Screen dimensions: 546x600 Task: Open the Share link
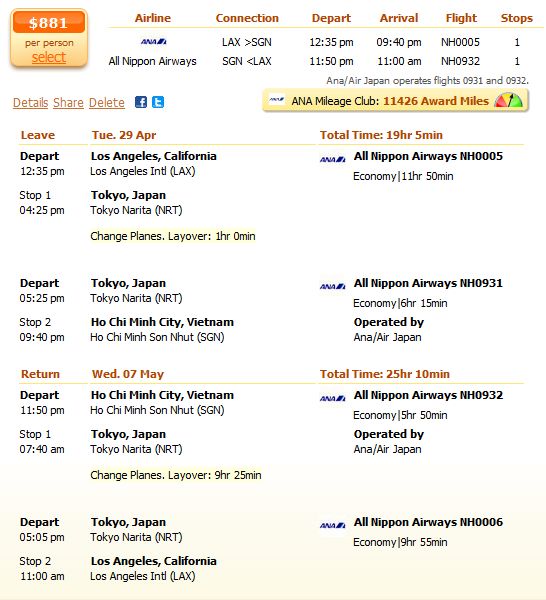click(68, 103)
